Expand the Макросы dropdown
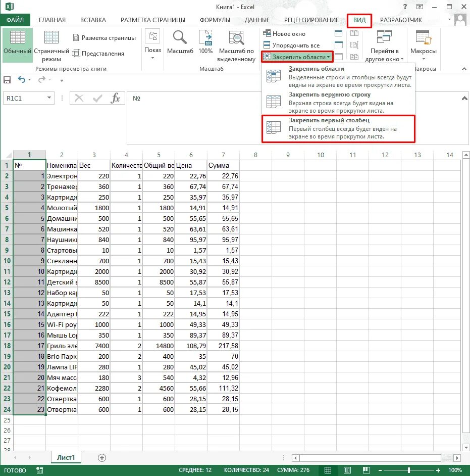Viewport: 470px width, 476px height. coord(424,45)
